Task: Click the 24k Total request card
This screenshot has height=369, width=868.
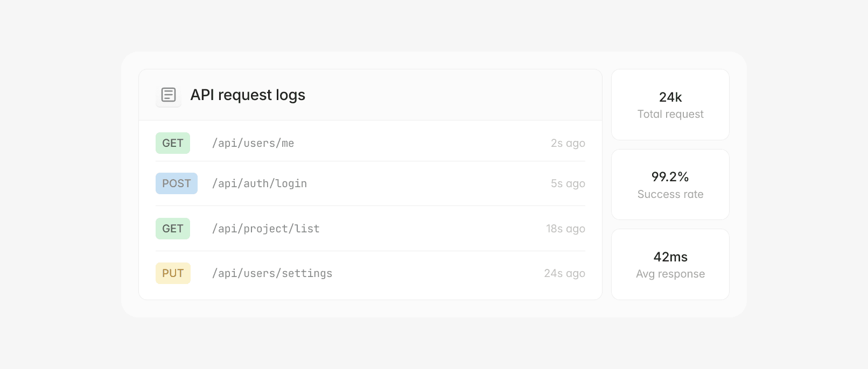Action: tap(670, 104)
